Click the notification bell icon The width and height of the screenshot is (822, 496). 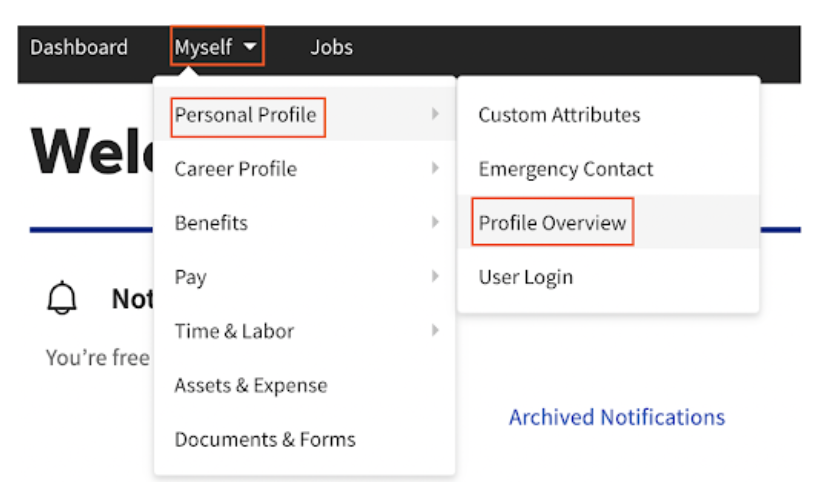[61, 299]
